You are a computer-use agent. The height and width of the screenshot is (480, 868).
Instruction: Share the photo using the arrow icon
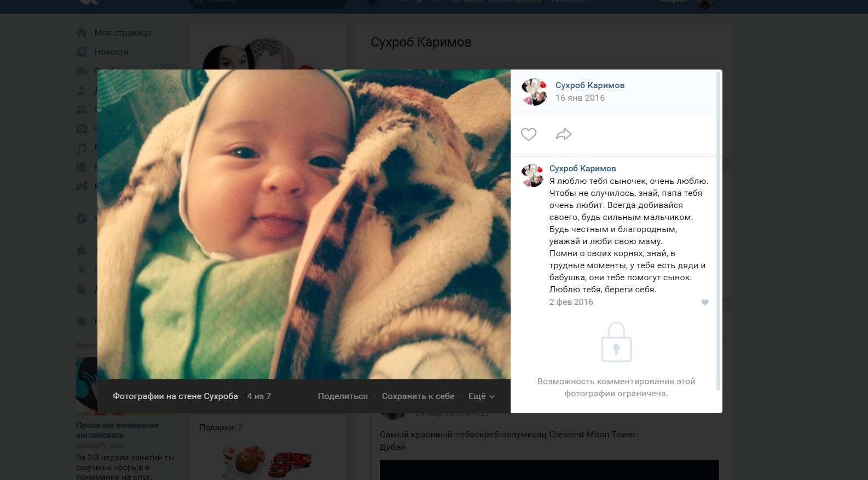tap(564, 134)
